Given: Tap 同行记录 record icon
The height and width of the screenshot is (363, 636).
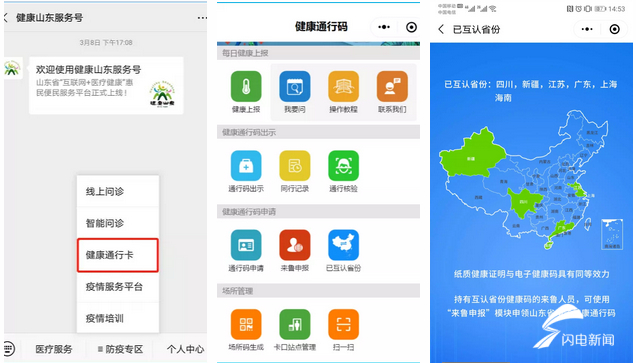Looking at the screenshot, I should 294,165.
